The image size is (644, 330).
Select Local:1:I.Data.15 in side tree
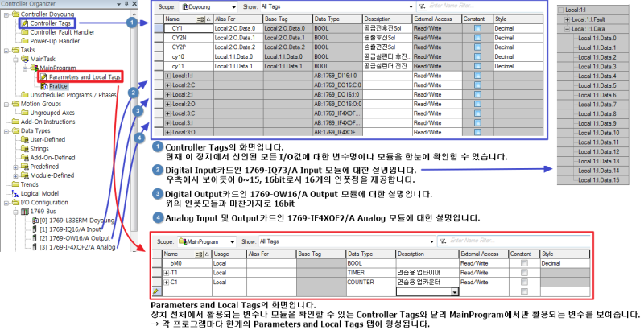click(598, 179)
